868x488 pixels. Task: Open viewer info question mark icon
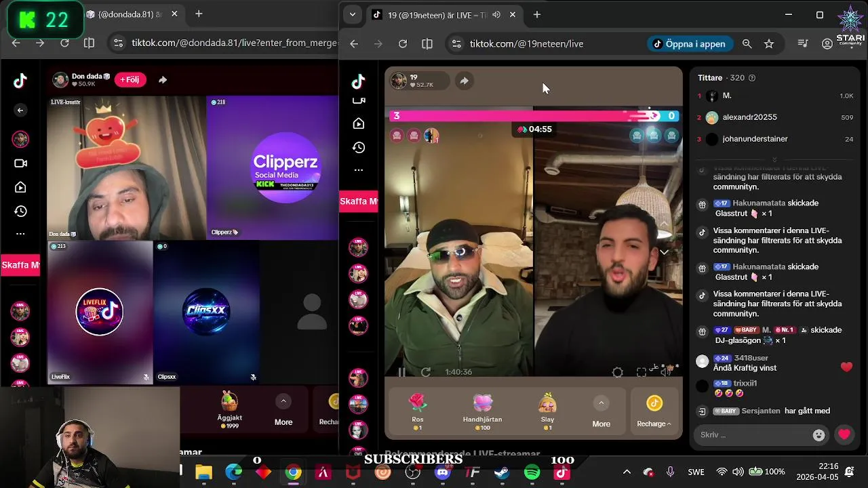tap(751, 78)
